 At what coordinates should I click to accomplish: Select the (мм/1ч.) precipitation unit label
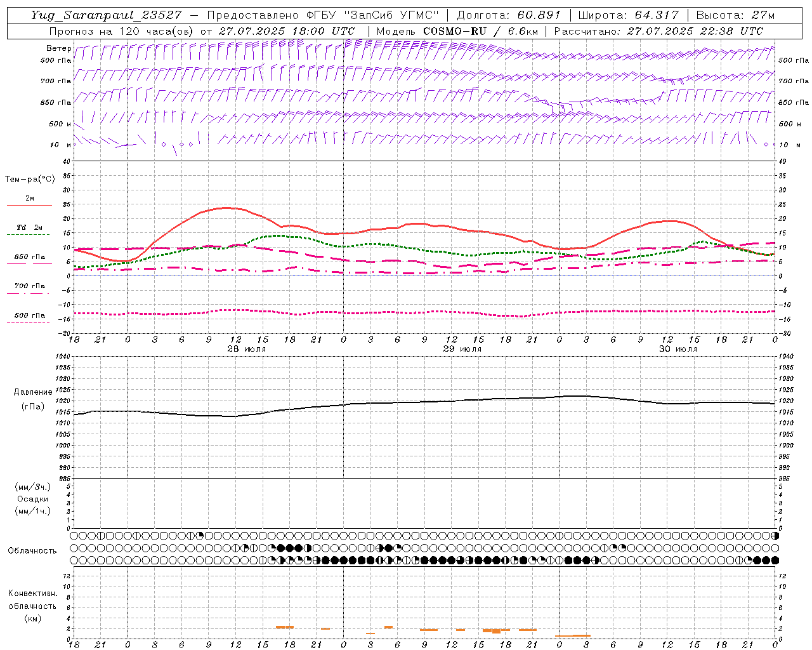(x=33, y=511)
